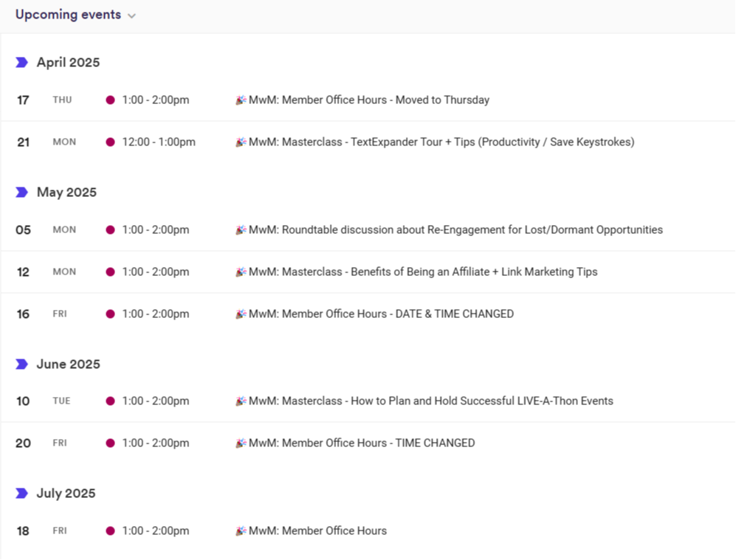Open Benefits of Being an Affiliate Masterclass
This screenshot has width=736, height=560.
point(423,272)
